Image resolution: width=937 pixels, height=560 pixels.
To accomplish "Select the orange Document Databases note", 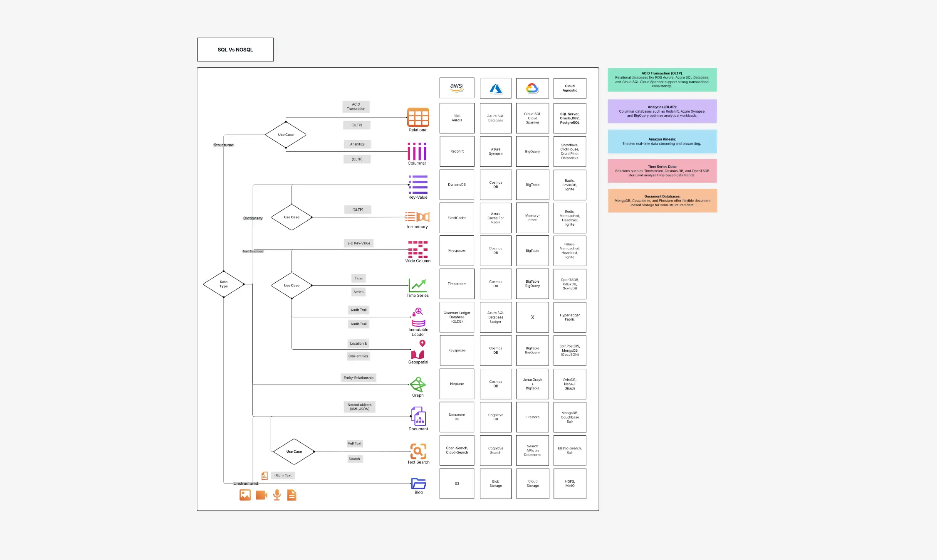I will [663, 200].
